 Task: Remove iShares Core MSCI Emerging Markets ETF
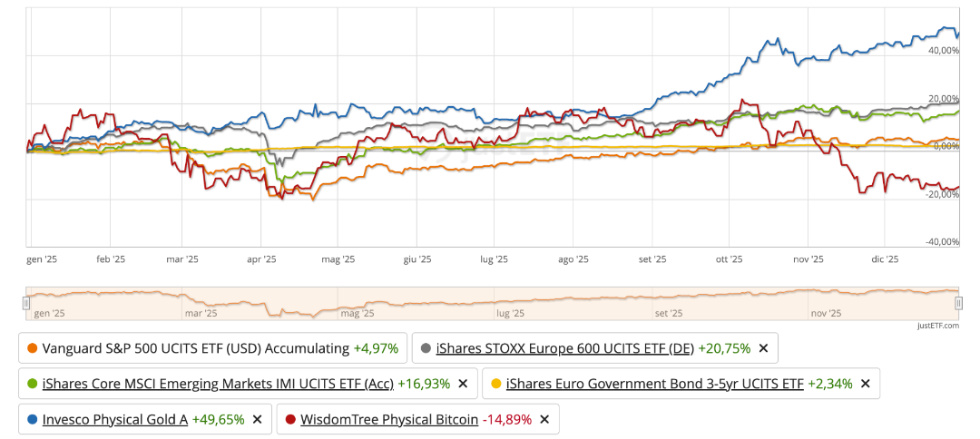[463, 384]
